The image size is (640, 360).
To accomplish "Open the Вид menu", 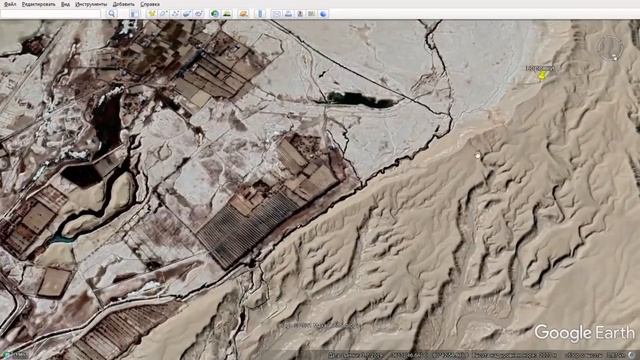I will point(65,4).
